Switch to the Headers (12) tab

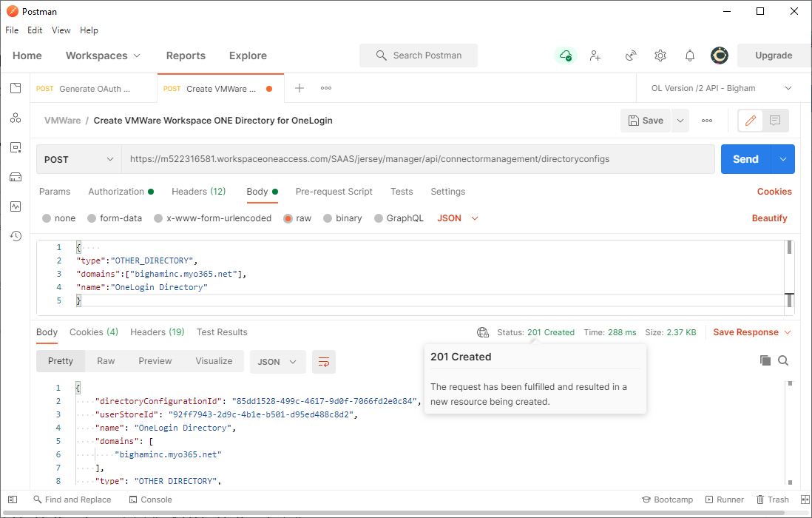[198, 192]
